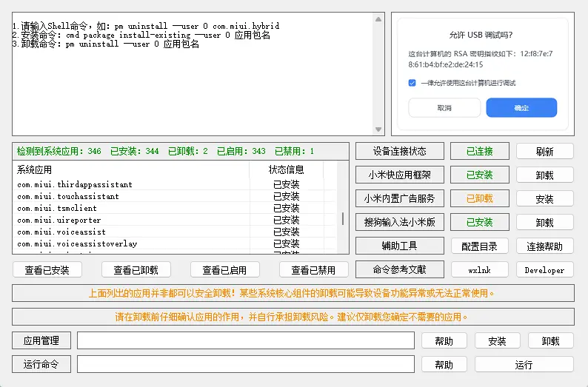The width and height of the screenshot is (588, 387).
Task: Click 已安装 status of com.miui.tsmclient
Action: 286,208
